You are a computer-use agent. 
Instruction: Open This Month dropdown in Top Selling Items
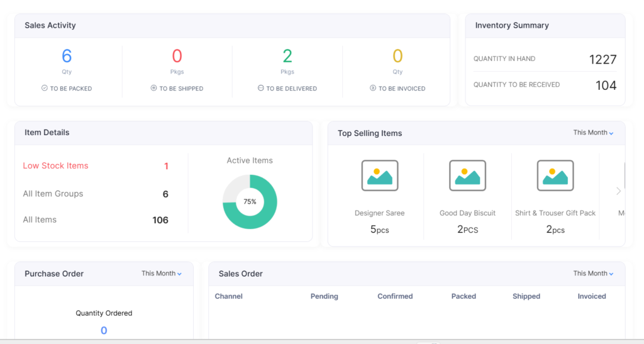coord(593,133)
